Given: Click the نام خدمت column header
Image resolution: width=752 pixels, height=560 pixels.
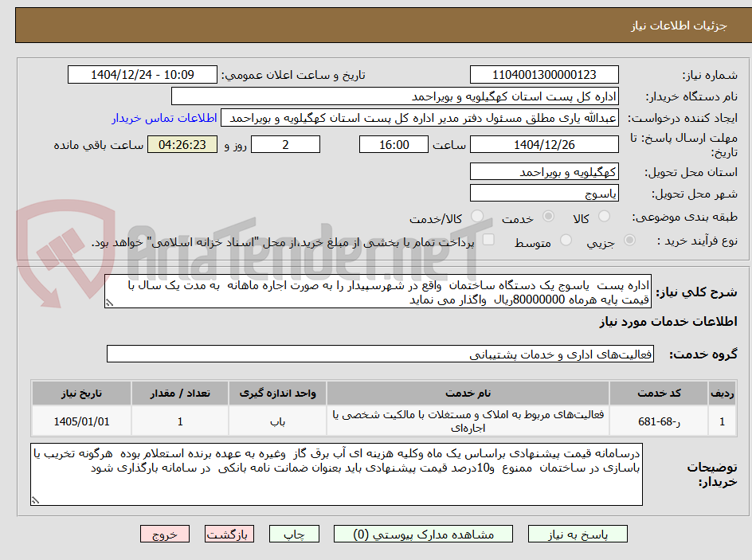Looking at the screenshot, I should point(468,394).
